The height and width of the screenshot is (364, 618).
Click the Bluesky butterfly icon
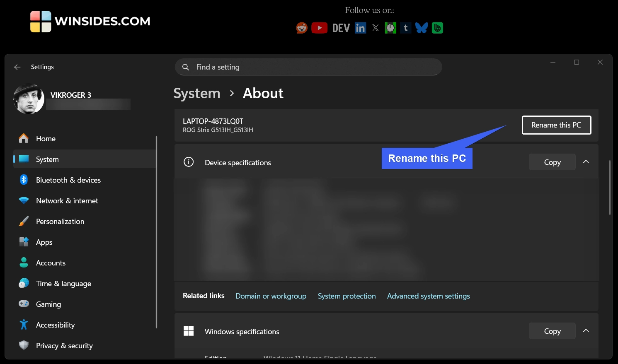click(422, 28)
